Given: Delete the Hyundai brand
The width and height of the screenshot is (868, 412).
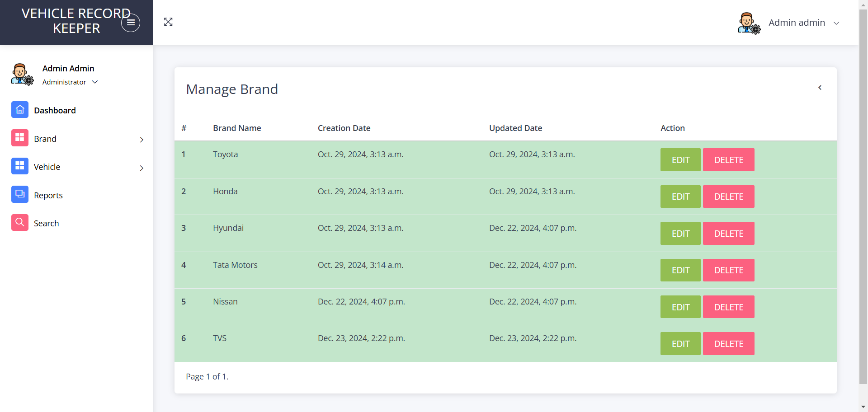Looking at the screenshot, I should (x=729, y=234).
